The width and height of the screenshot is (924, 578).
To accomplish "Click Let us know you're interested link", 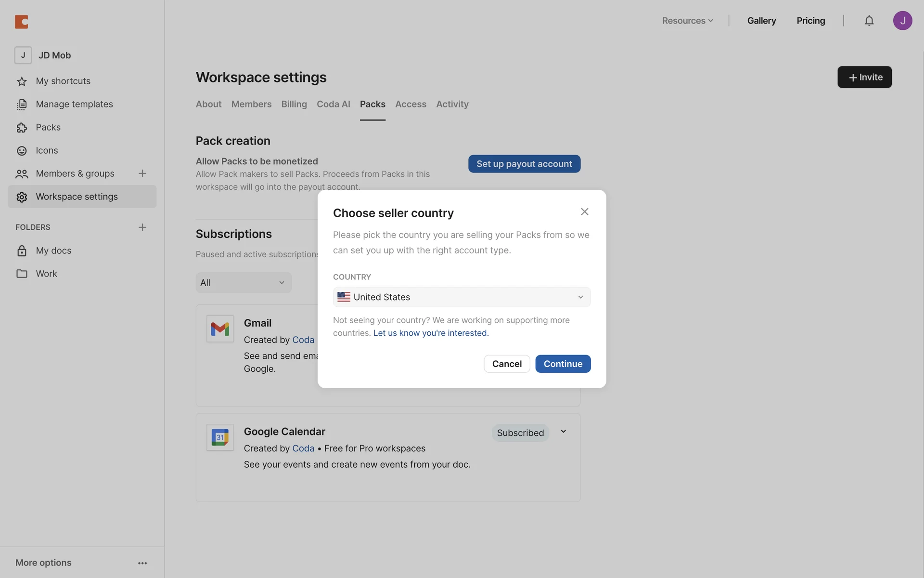I will (431, 333).
